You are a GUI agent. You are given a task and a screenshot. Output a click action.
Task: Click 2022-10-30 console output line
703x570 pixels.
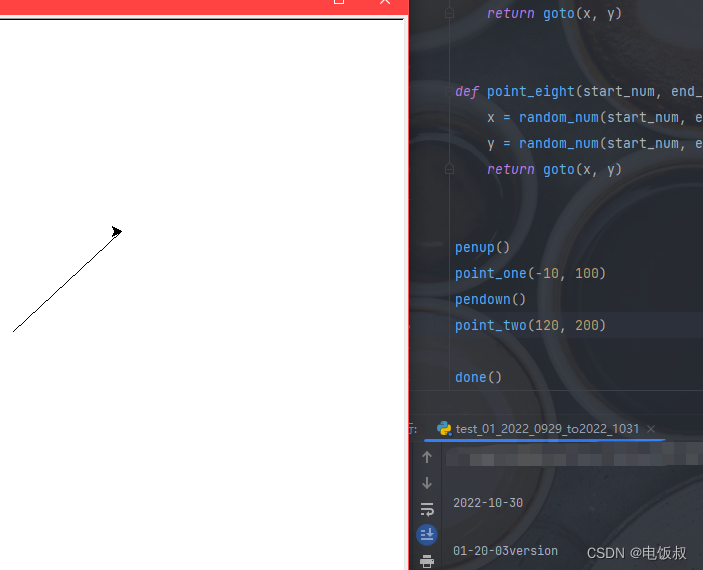coord(488,503)
